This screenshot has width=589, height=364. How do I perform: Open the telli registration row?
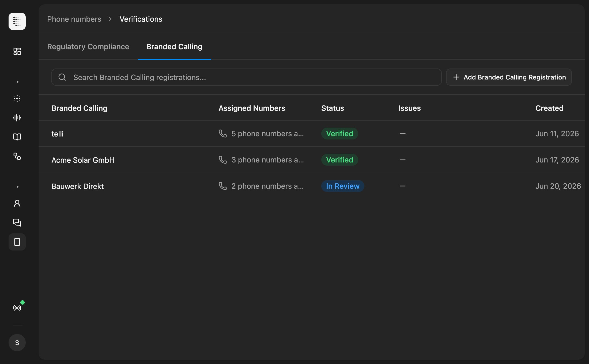tap(312, 134)
